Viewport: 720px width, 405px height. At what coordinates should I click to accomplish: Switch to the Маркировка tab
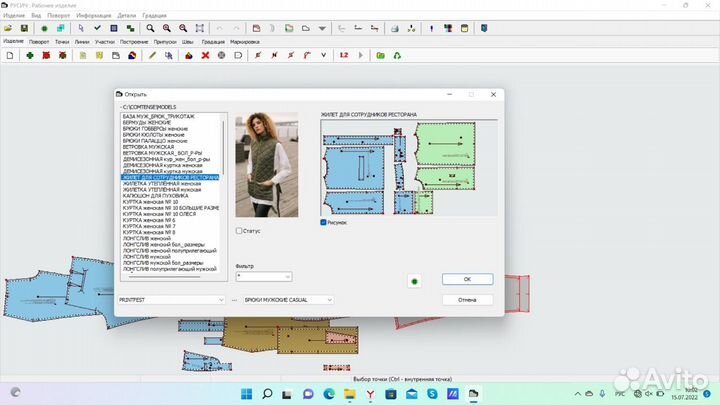(245, 42)
